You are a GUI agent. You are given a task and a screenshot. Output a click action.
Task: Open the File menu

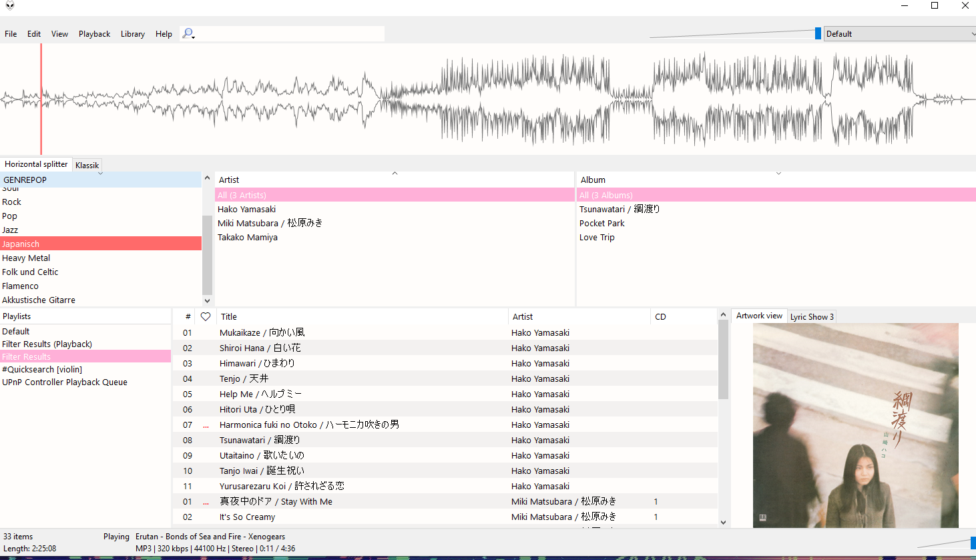pyautogui.click(x=11, y=33)
